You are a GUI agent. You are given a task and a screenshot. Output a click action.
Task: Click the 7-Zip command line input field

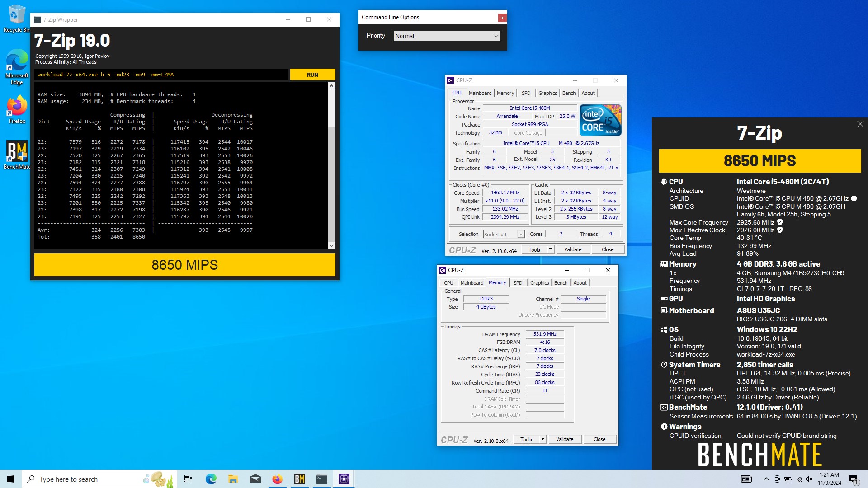(x=161, y=75)
